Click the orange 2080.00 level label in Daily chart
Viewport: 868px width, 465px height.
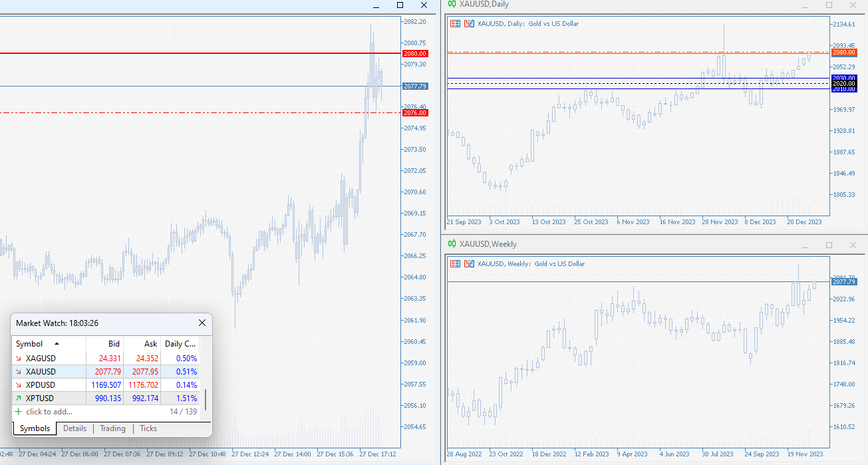(843, 53)
